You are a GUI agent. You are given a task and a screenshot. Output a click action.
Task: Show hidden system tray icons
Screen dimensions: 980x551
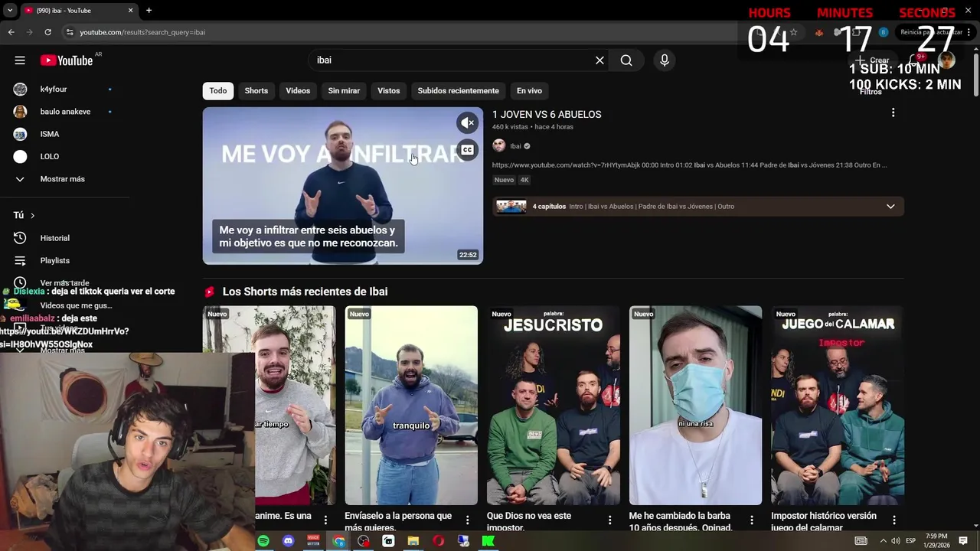883,541
